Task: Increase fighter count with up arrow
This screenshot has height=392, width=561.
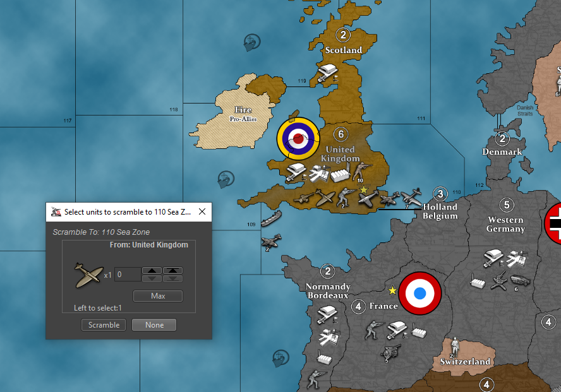Action: click(151, 271)
